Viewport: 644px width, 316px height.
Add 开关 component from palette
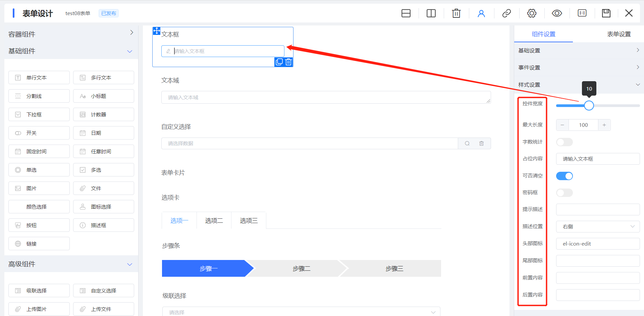tap(39, 133)
